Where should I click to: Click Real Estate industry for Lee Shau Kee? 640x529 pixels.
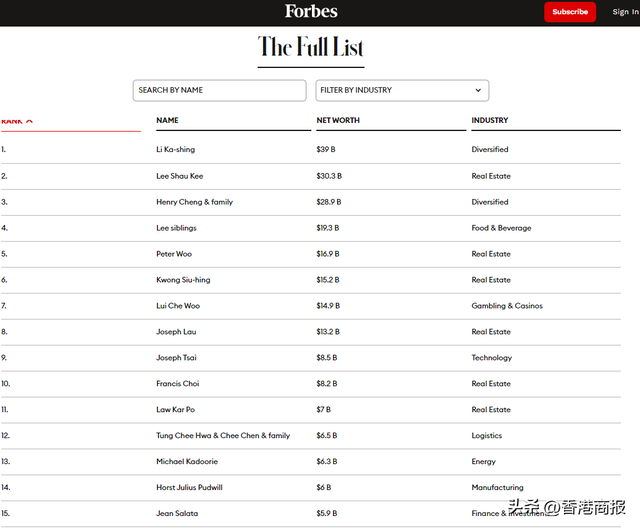(491, 176)
